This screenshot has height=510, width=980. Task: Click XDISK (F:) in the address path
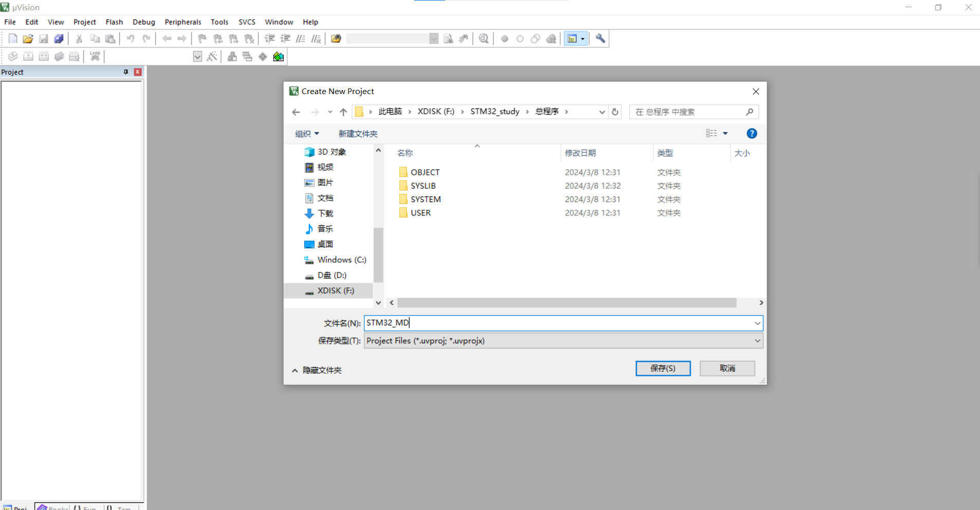point(436,112)
